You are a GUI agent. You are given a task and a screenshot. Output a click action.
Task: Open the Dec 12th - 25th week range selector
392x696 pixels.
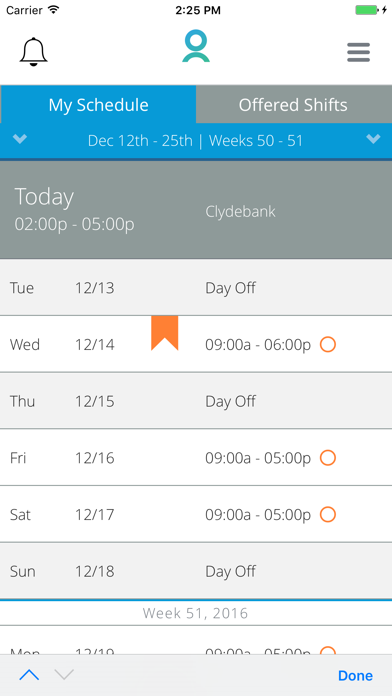(195, 141)
